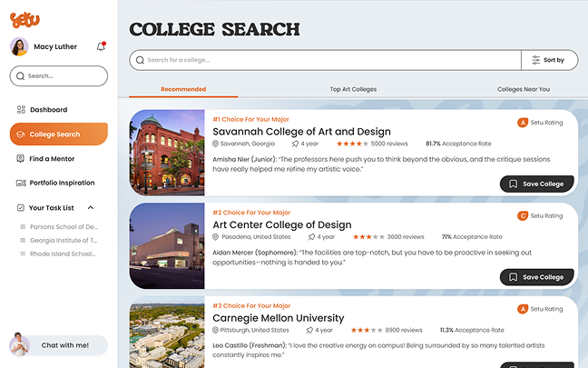The image size is (588, 368).
Task: Open the notifications bell
Action: pos(101,46)
